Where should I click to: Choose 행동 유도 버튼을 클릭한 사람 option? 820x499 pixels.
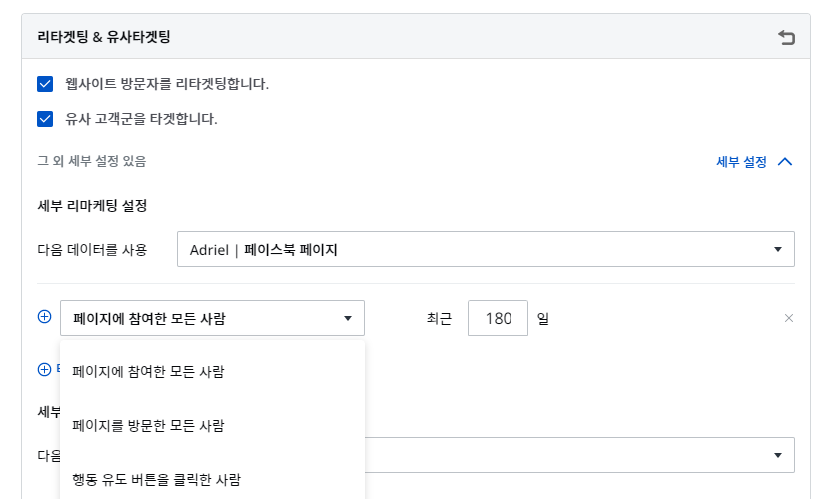click(156, 479)
